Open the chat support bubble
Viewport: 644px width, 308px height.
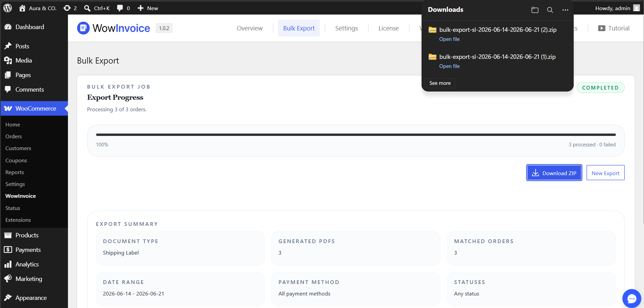coord(631,298)
